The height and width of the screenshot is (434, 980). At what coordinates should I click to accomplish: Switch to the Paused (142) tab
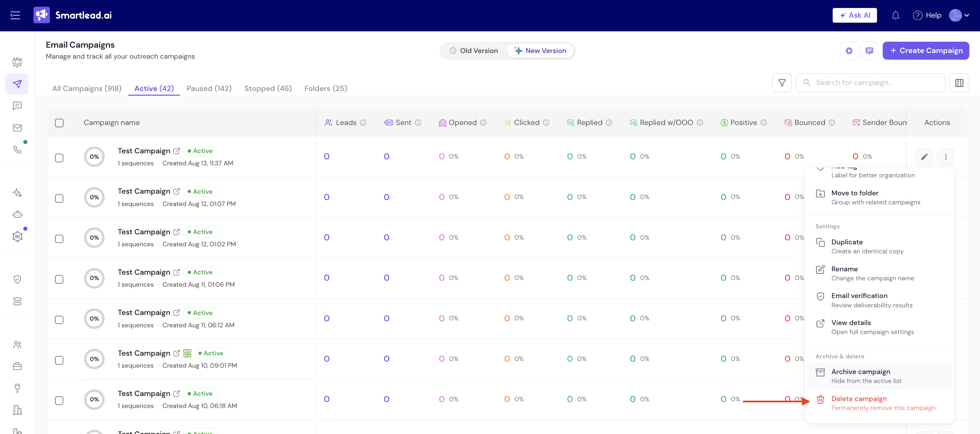coord(209,88)
